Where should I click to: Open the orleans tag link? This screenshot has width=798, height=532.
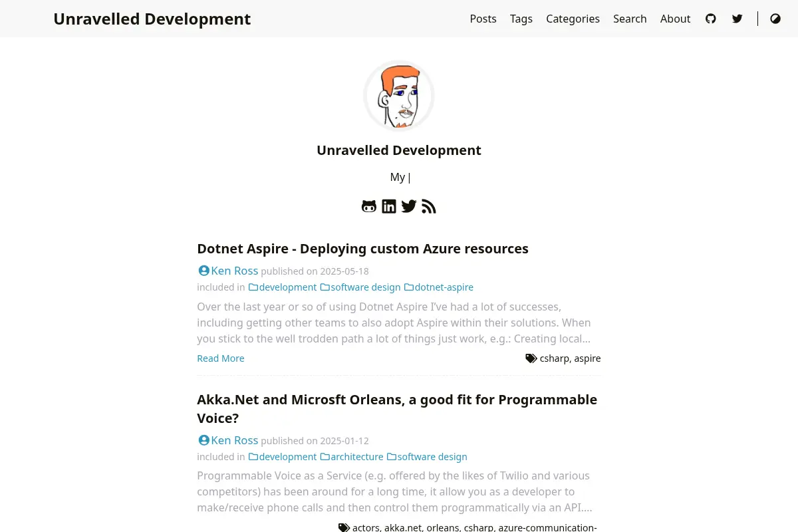(x=443, y=527)
